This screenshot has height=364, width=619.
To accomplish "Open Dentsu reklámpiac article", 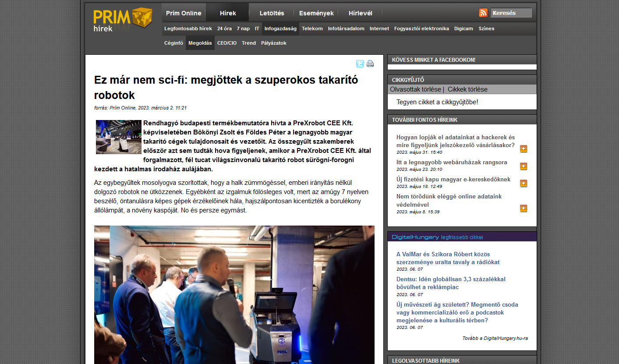I will pyautogui.click(x=451, y=283).
